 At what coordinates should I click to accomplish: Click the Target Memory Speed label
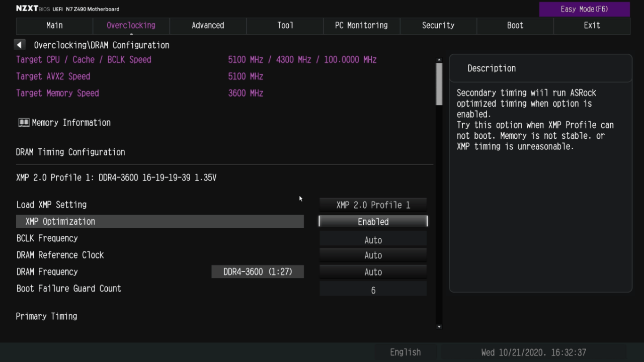pyautogui.click(x=57, y=93)
